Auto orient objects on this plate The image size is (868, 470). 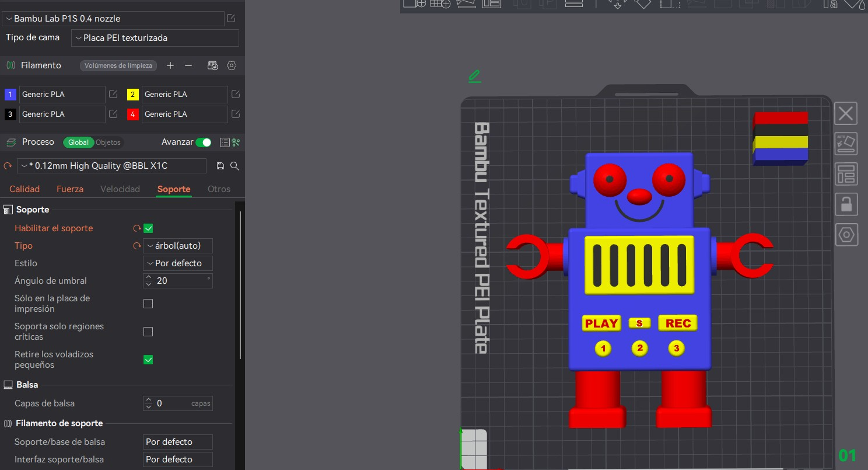(846, 144)
